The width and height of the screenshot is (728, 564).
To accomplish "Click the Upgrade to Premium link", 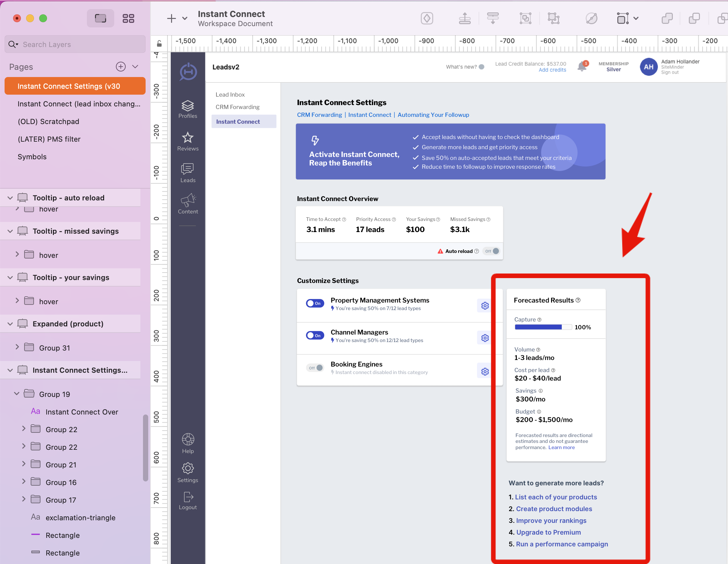I will tap(548, 532).
